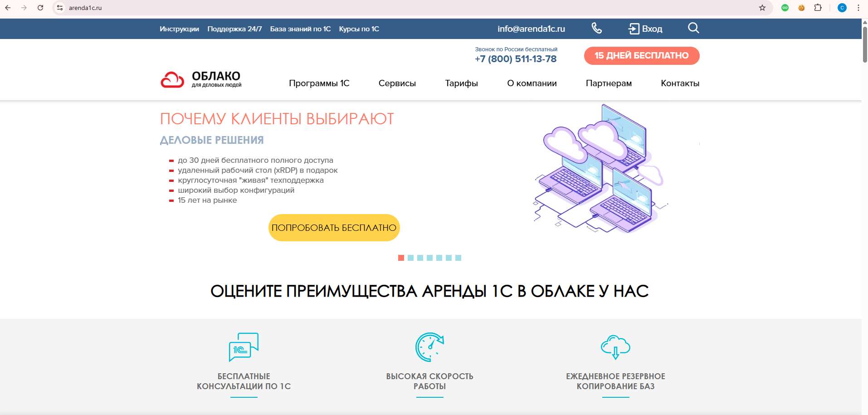
Task: Select the first red slider indicator
Action: [401, 258]
